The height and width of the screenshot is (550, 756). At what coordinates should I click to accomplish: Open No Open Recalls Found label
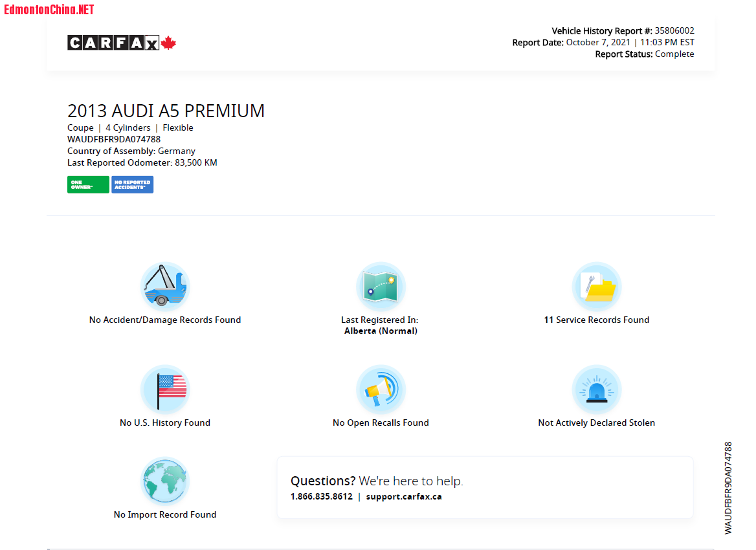point(381,423)
